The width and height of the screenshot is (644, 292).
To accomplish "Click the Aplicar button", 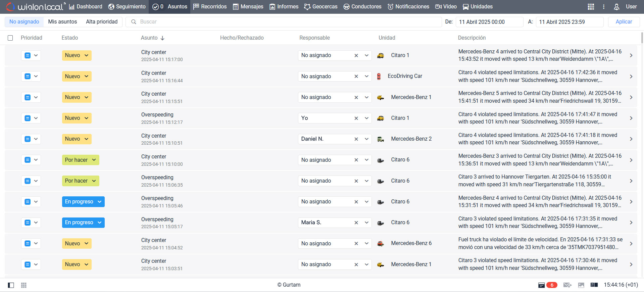I will (624, 22).
